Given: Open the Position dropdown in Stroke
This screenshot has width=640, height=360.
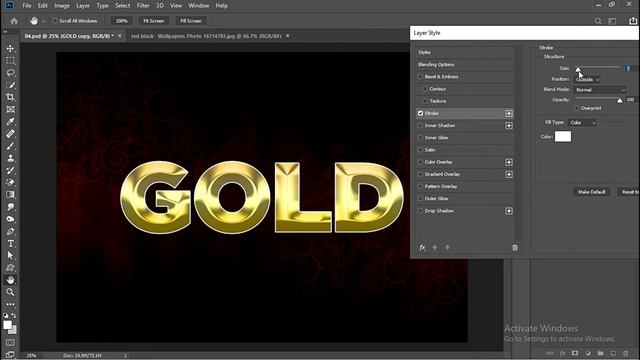Looking at the screenshot, I should click(x=587, y=80).
